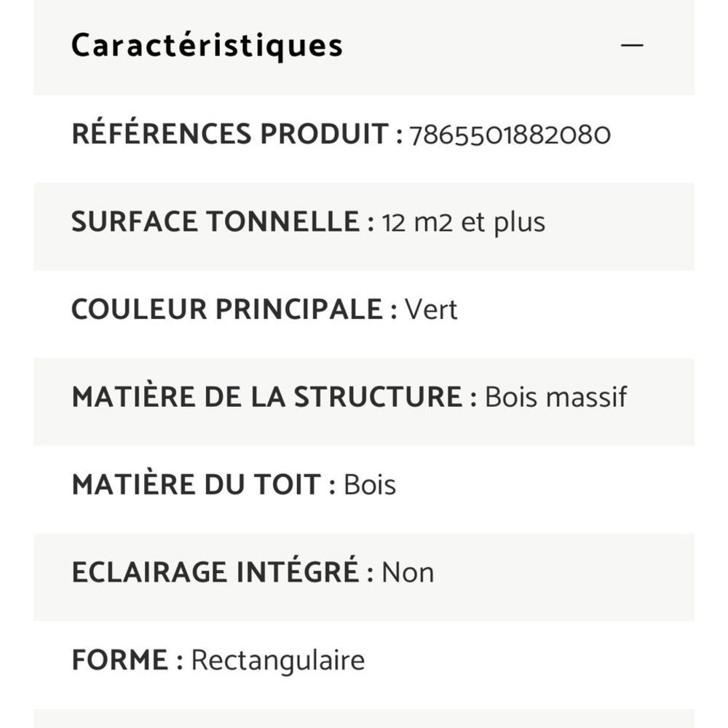Click the FORME label

pos(120,661)
